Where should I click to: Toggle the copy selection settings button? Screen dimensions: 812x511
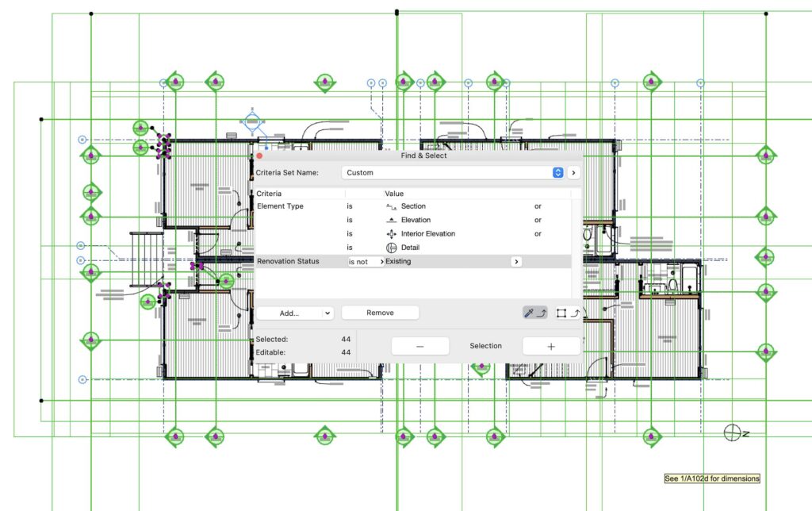[x=565, y=313]
